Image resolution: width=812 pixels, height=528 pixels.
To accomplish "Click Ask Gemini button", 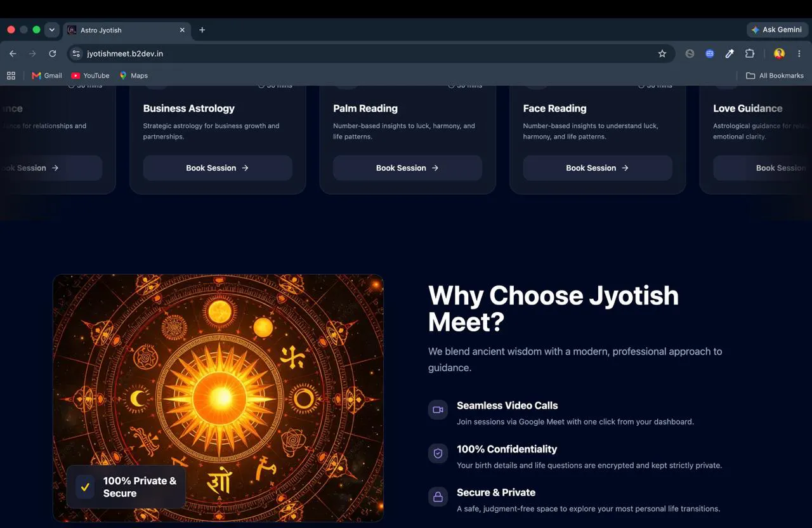I will (776, 30).
